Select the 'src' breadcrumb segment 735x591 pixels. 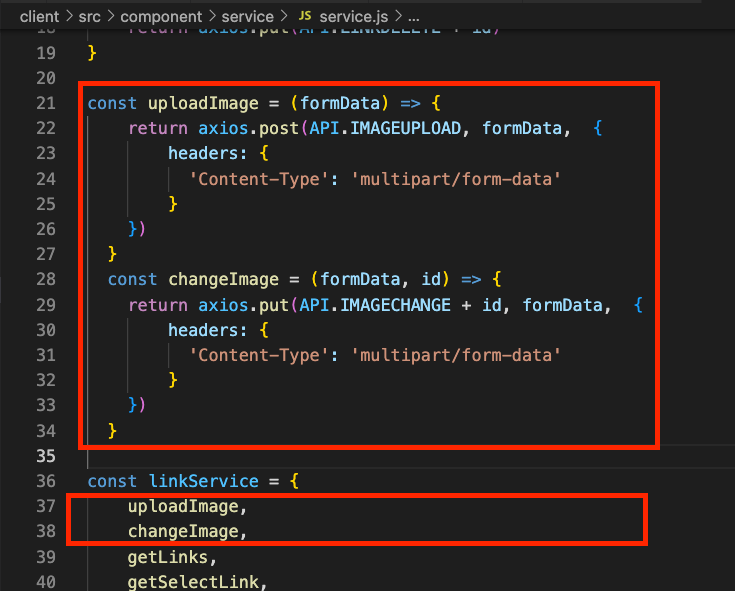pos(89,17)
